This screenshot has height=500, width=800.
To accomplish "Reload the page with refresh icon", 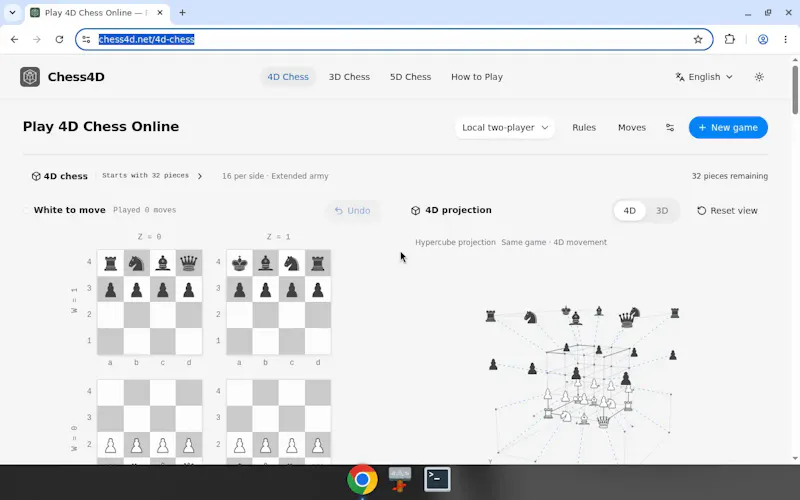I will pyautogui.click(x=59, y=39).
